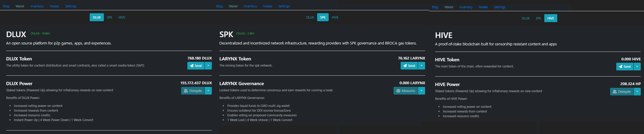This screenshot has height=134, width=644.
Task: Click the "DLUX Power" heading
Action: (x=19, y=84)
